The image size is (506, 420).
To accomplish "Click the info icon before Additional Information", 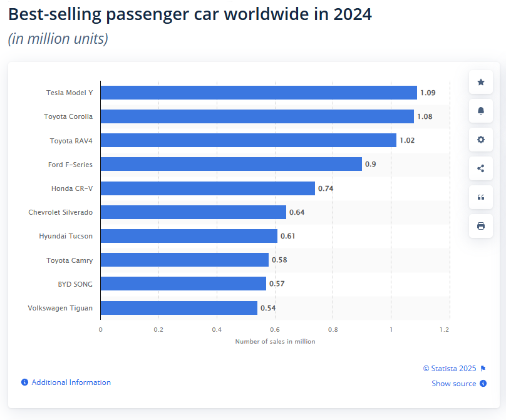I will [x=24, y=382].
